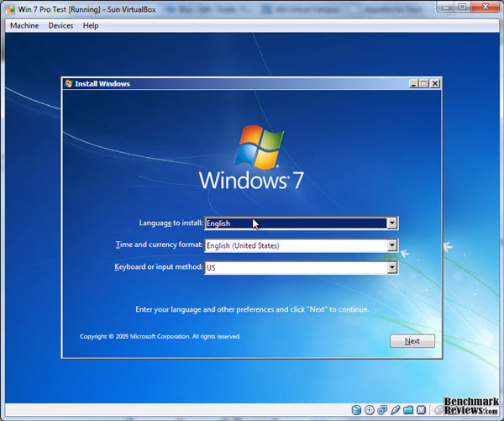Open the Machine menu

(x=24, y=25)
